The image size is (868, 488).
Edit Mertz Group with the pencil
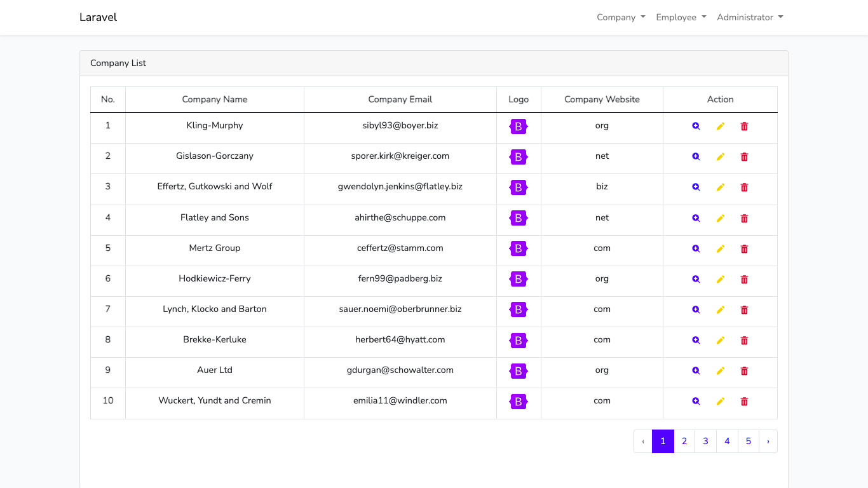[720, 249]
